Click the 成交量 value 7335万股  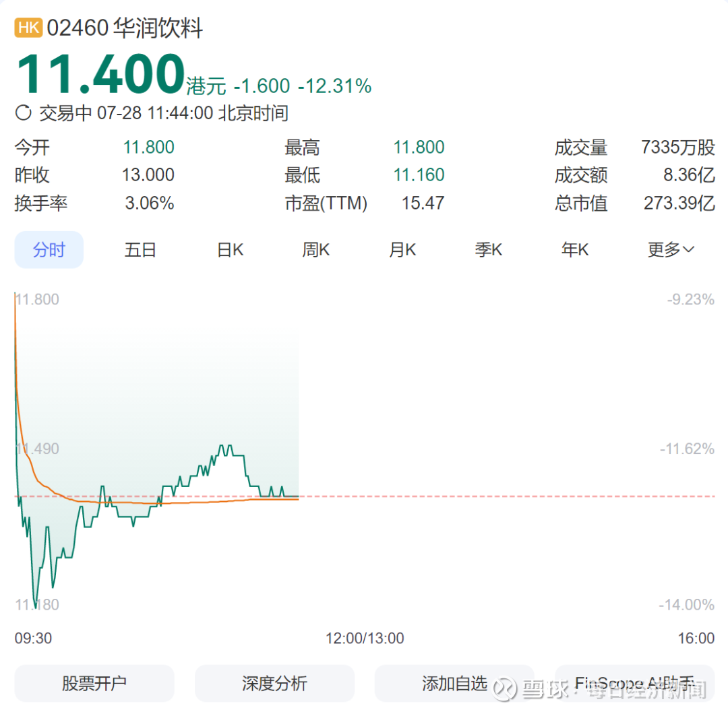[677, 148]
